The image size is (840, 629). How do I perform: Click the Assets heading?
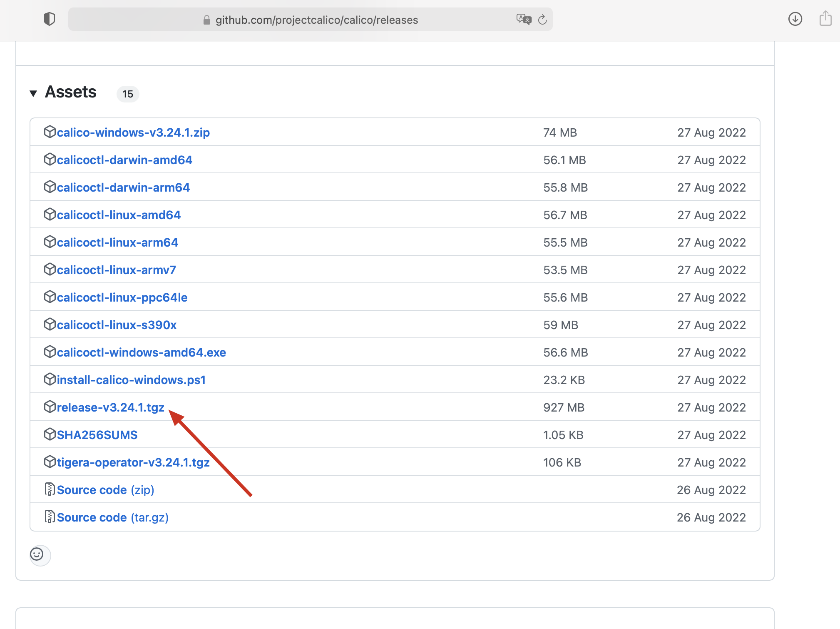(x=71, y=92)
